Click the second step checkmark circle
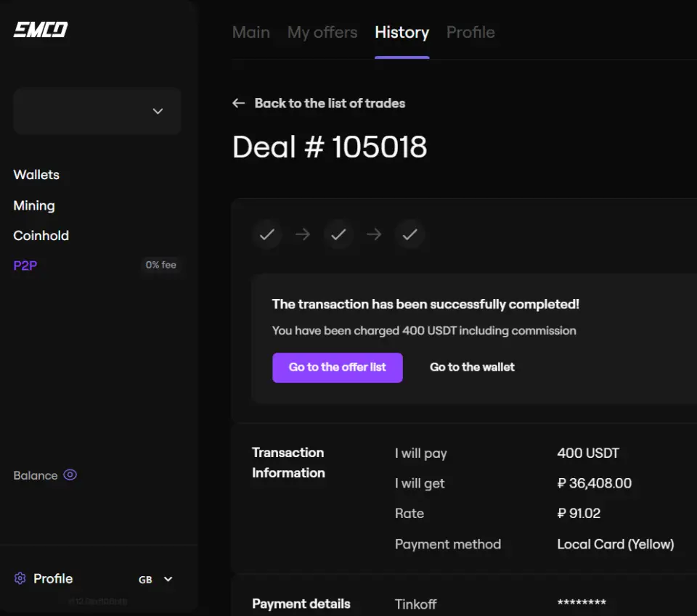Image resolution: width=697 pixels, height=616 pixels. coord(338,234)
